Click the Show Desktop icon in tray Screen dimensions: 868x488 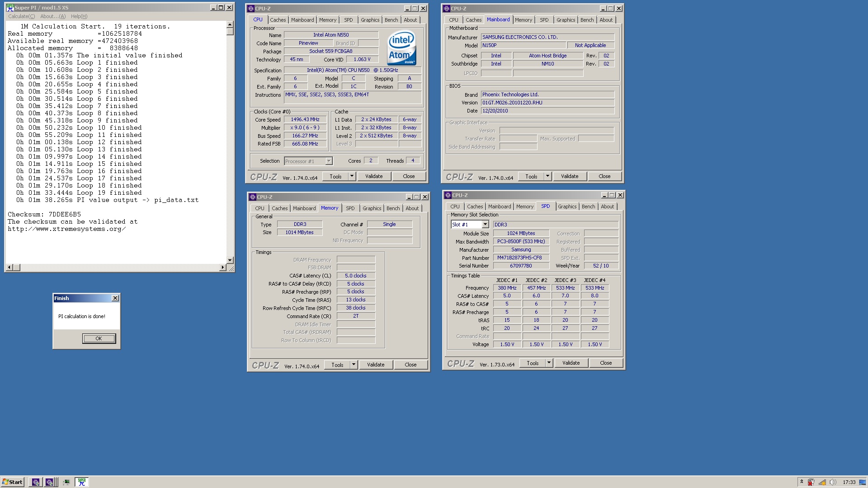pyautogui.click(x=863, y=482)
